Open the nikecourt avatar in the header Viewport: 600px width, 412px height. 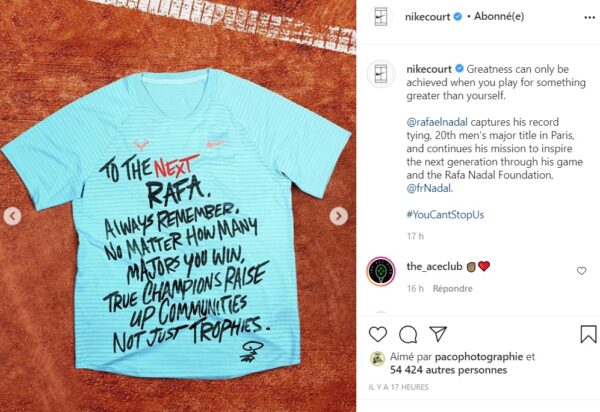(x=381, y=17)
